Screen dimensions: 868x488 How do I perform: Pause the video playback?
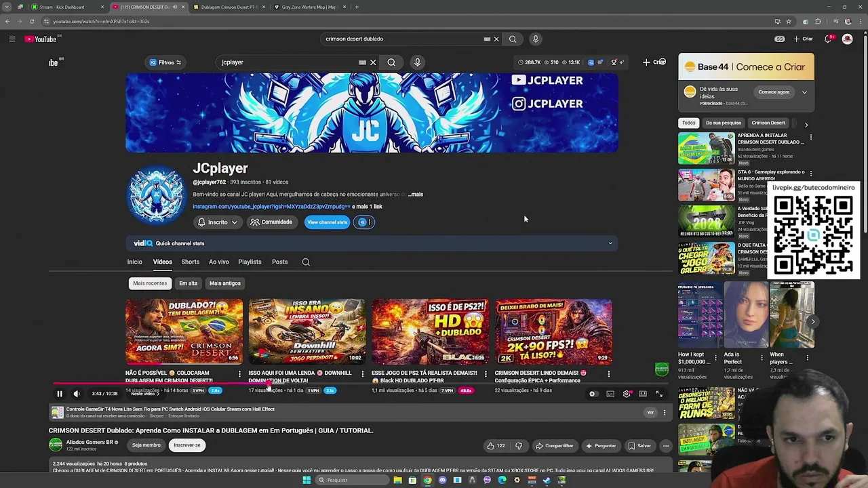pyautogui.click(x=59, y=394)
